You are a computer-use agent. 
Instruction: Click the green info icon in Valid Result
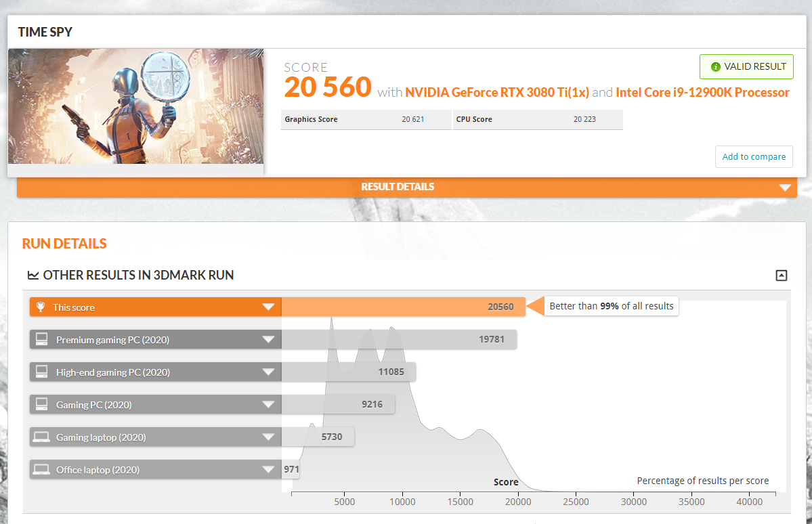(x=715, y=67)
